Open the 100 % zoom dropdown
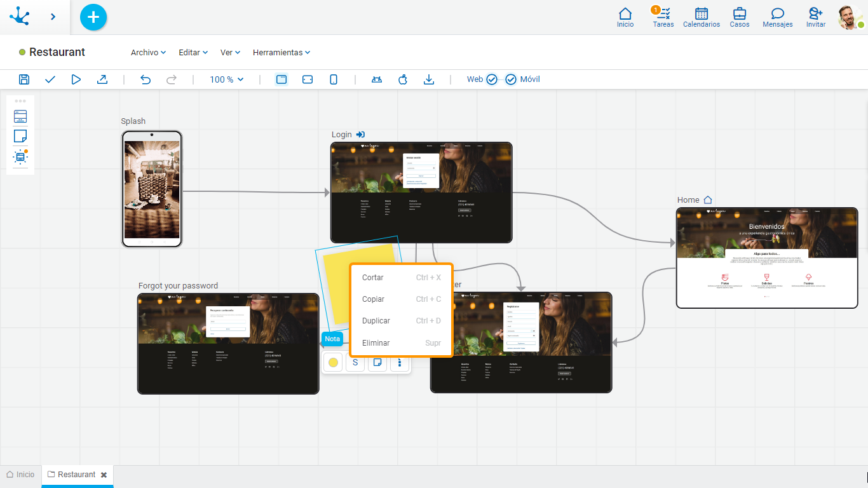 pos(227,79)
